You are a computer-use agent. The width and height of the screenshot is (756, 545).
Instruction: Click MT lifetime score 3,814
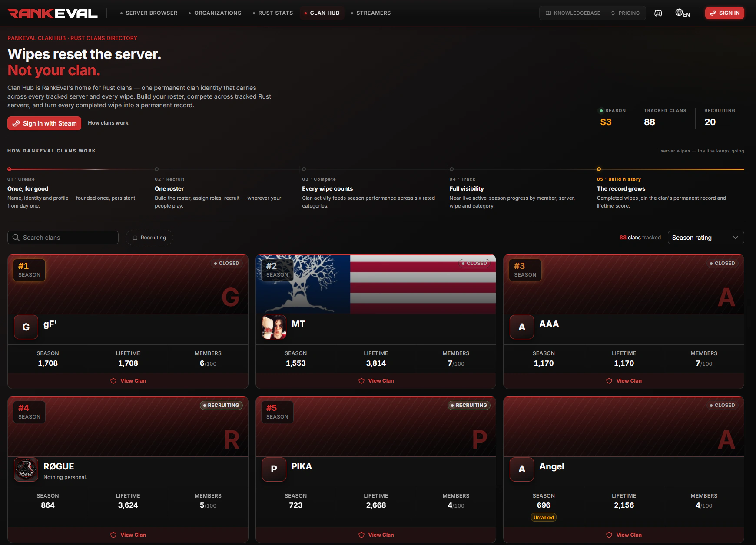point(376,363)
